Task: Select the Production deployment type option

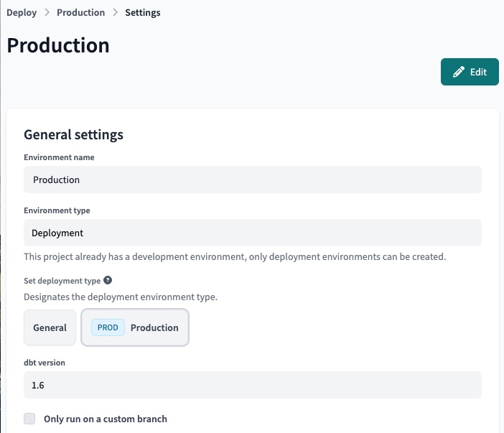Action: tap(135, 327)
